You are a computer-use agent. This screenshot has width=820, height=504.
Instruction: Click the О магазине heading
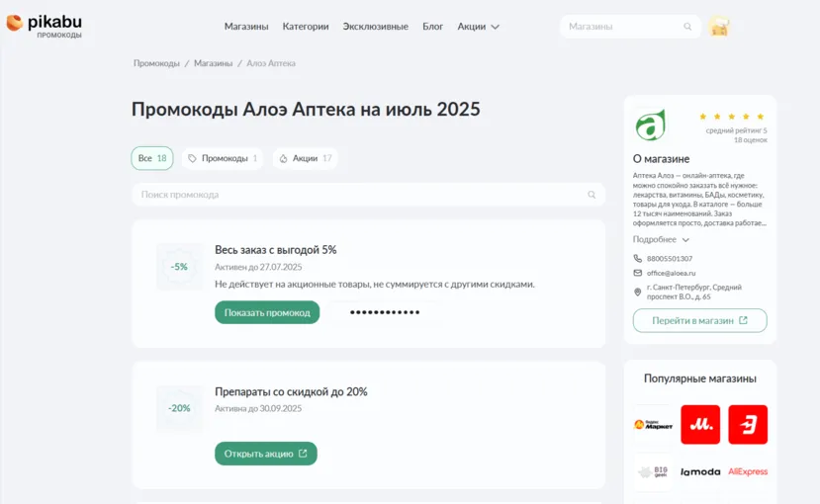tap(661, 159)
